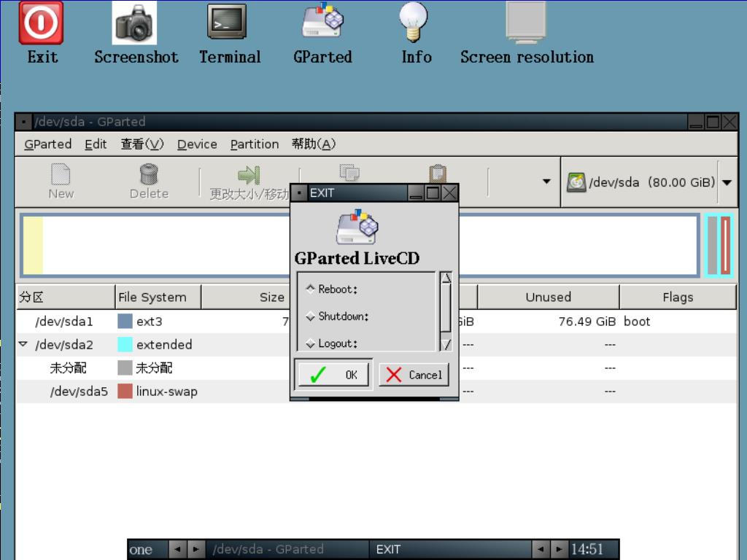Click the red swap partition in disk map

[x=726, y=246]
